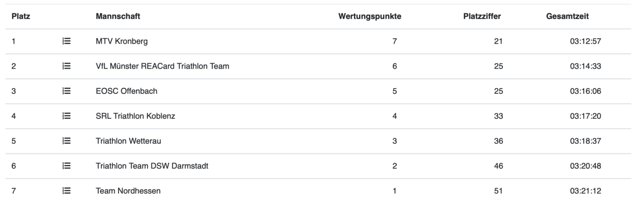Image resolution: width=644 pixels, height=213 pixels.
Task: Sort by the Platzziffer column header
Action: [482, 16]
